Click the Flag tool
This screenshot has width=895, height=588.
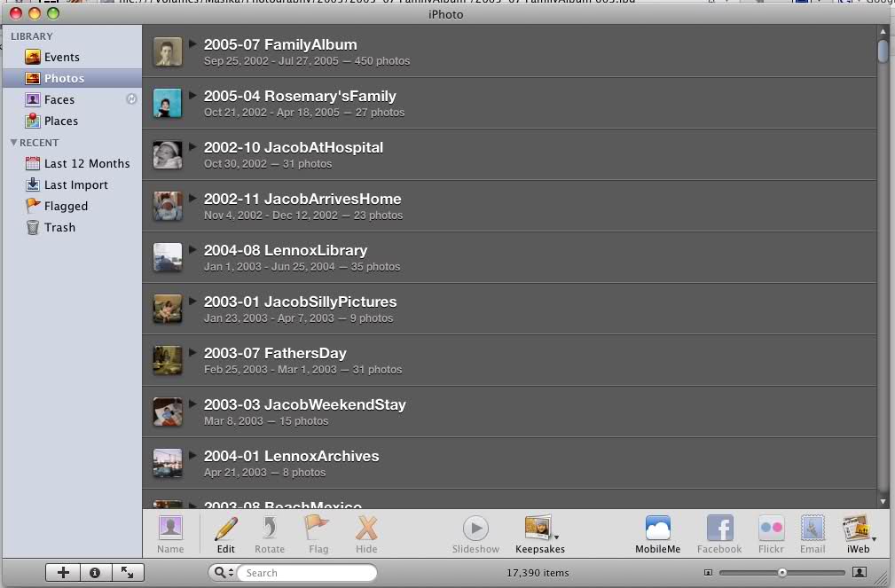coord(318,534)
